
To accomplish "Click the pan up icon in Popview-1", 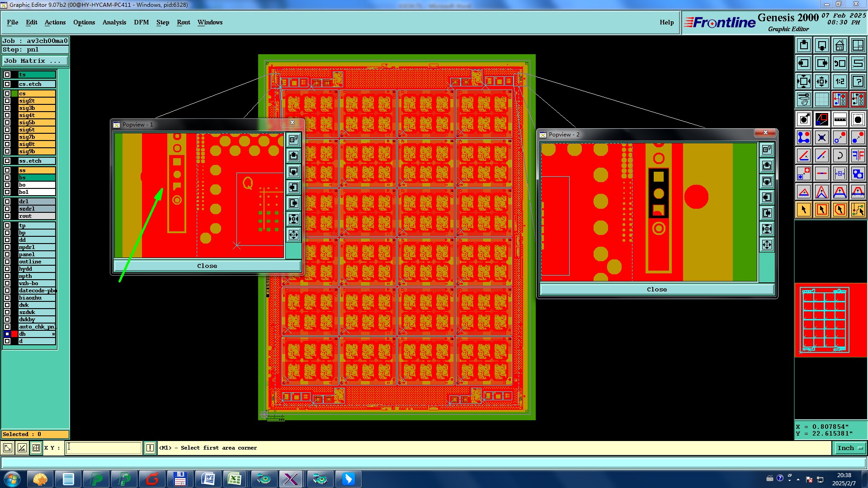I will [293, 156].
